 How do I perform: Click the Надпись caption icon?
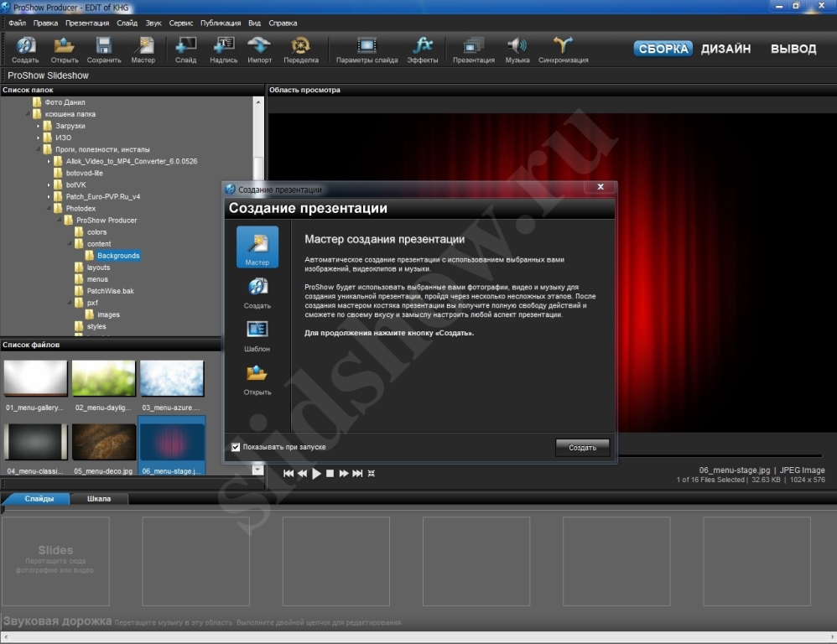click(x=224, y=50)
